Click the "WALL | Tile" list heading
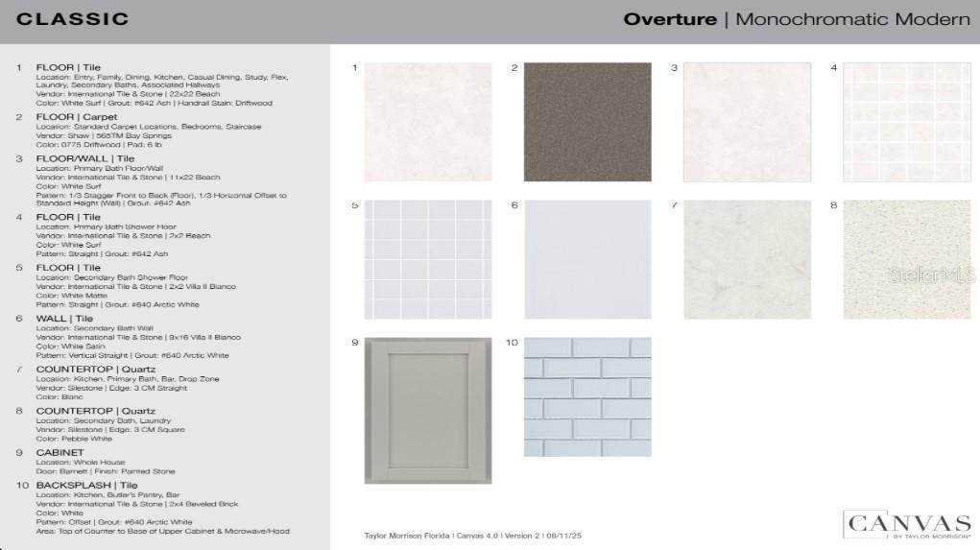The height and width of the screenshot is (550, 980). (65, 319)
